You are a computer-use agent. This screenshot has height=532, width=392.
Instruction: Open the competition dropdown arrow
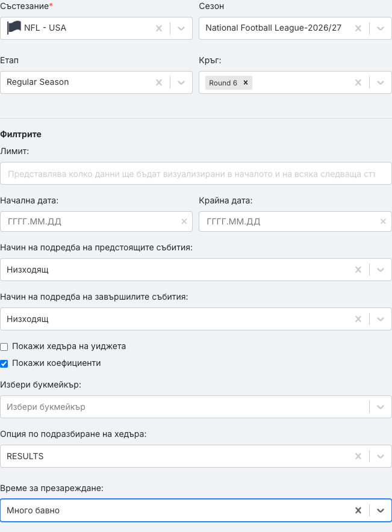click(181, 28)
